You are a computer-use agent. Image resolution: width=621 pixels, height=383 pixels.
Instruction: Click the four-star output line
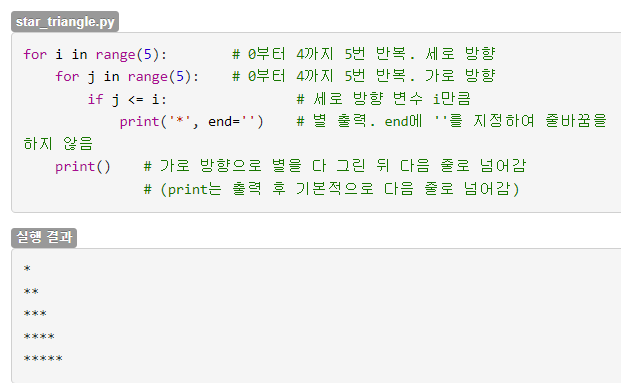pyautogui.click(x=39, y=337)
